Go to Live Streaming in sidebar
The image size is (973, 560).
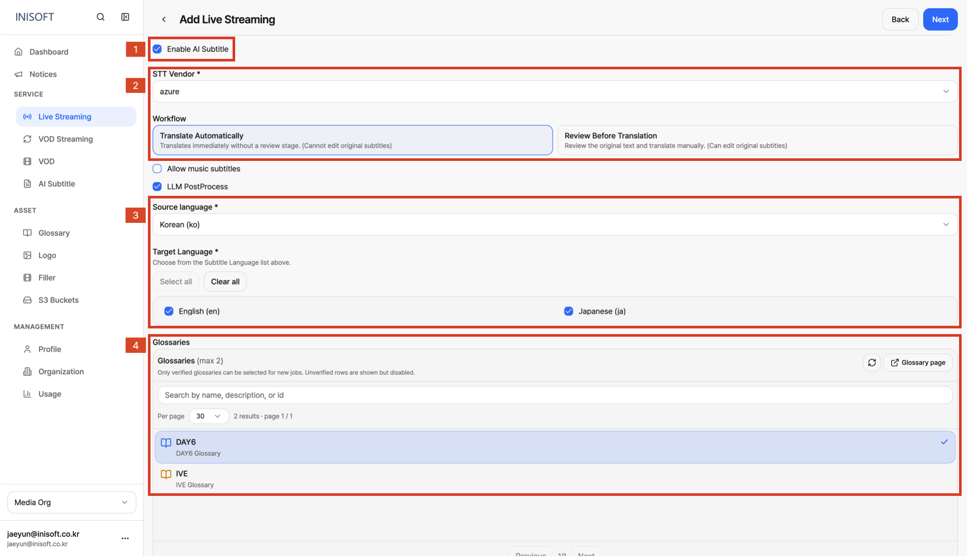pos(77,117)
